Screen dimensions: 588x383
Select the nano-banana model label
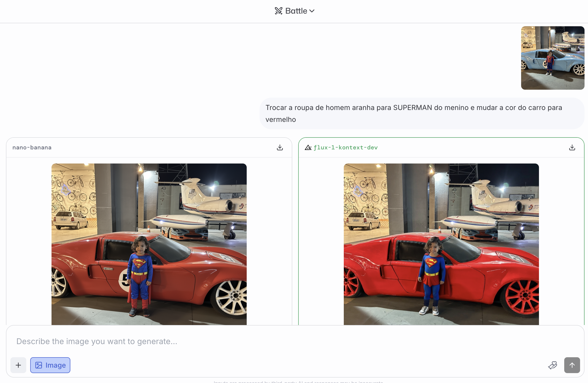coord(32,147)
